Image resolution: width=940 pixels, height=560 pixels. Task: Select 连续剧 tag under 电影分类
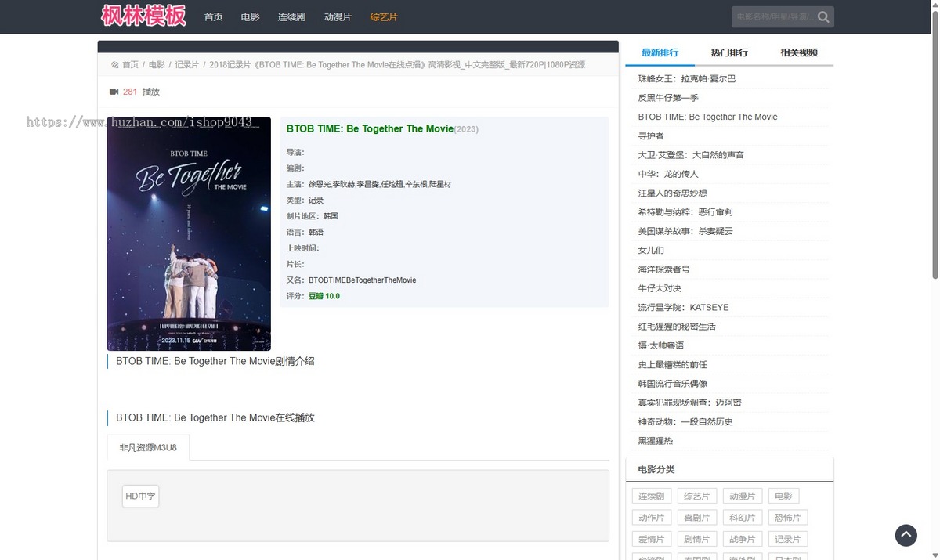click(651, 496)
